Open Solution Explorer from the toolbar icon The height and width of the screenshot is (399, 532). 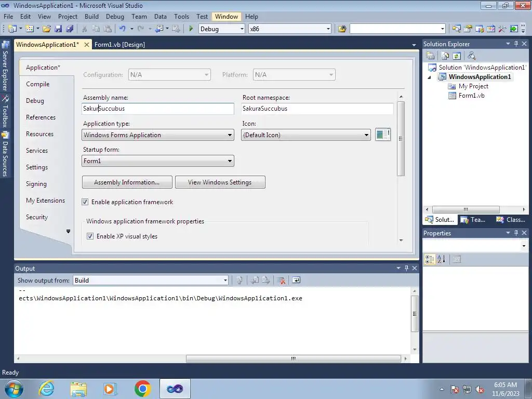coord(457,29)
